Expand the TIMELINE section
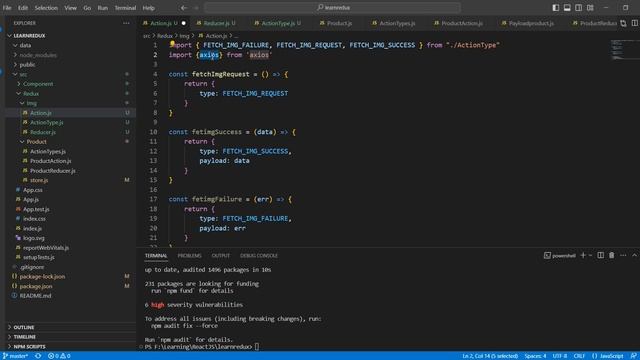 click(x=24, y=337)
